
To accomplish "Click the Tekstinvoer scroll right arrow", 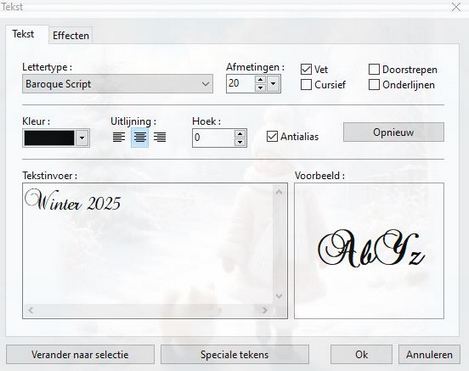I will (265, 310).
